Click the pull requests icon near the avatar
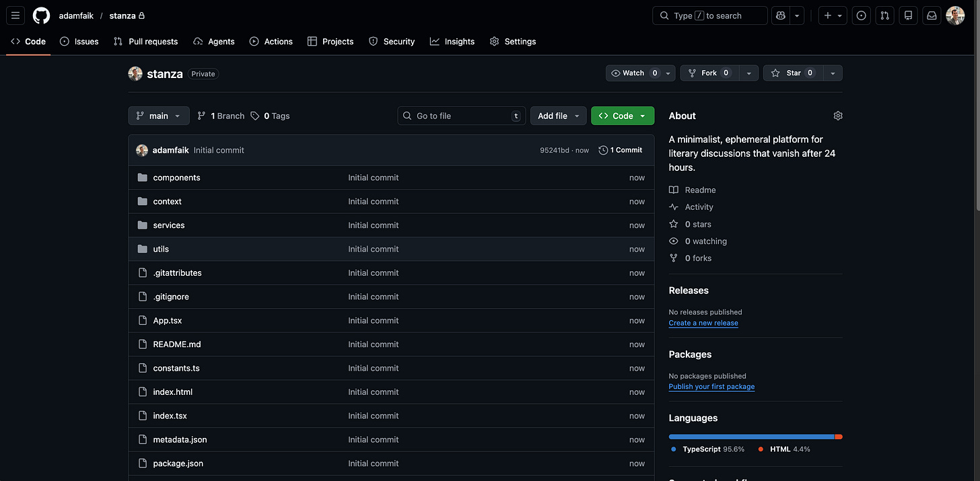 [x=884, y=15]
